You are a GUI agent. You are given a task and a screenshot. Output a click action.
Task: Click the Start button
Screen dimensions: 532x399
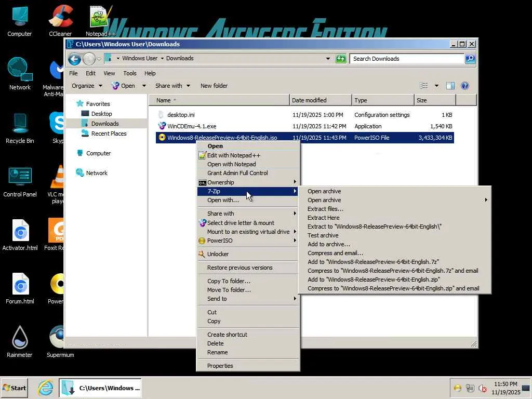tap(14, 388)
